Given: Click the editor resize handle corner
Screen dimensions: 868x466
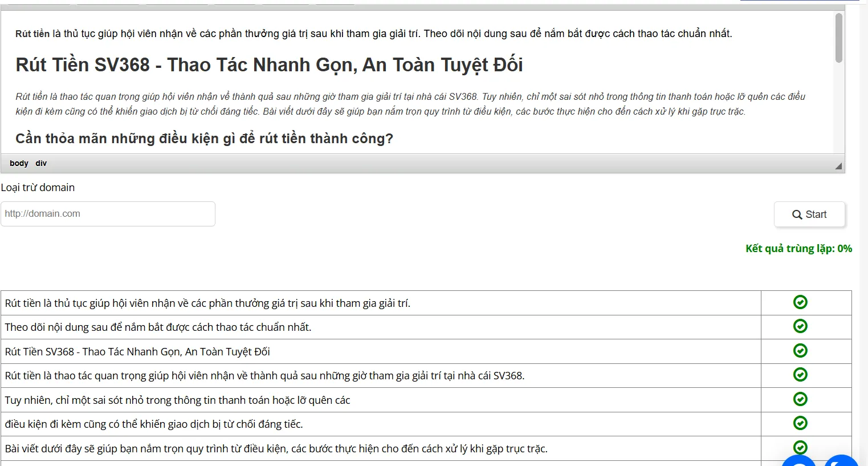Looking at the screenshot, I should 838,166.
